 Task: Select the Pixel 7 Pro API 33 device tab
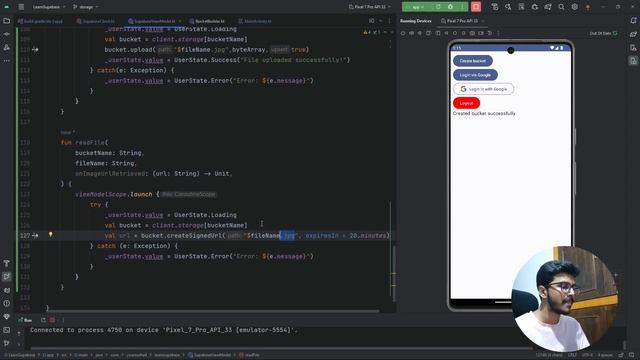point(462,21)
